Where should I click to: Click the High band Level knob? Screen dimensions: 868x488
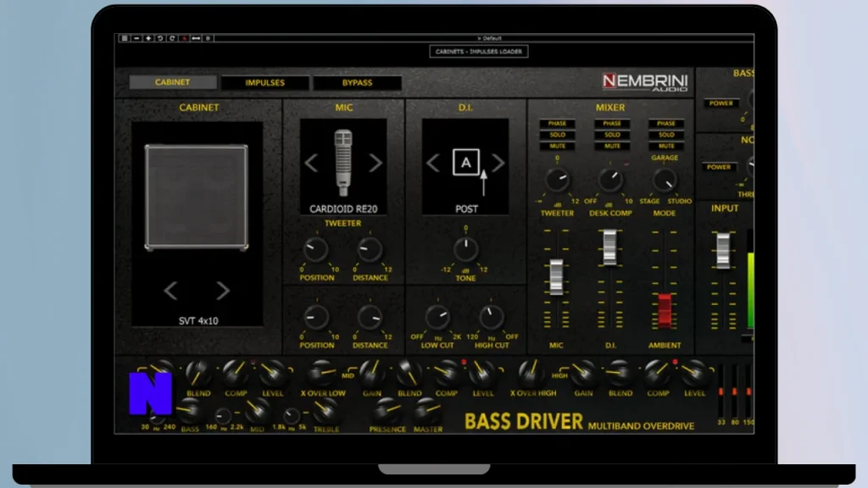694,373
